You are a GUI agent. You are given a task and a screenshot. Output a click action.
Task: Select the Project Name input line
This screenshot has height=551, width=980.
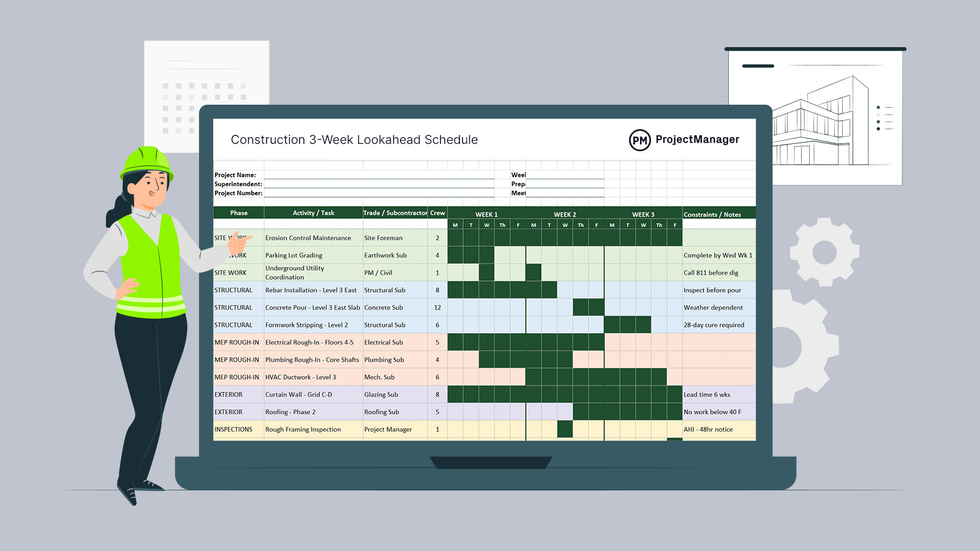coord(379,175)
